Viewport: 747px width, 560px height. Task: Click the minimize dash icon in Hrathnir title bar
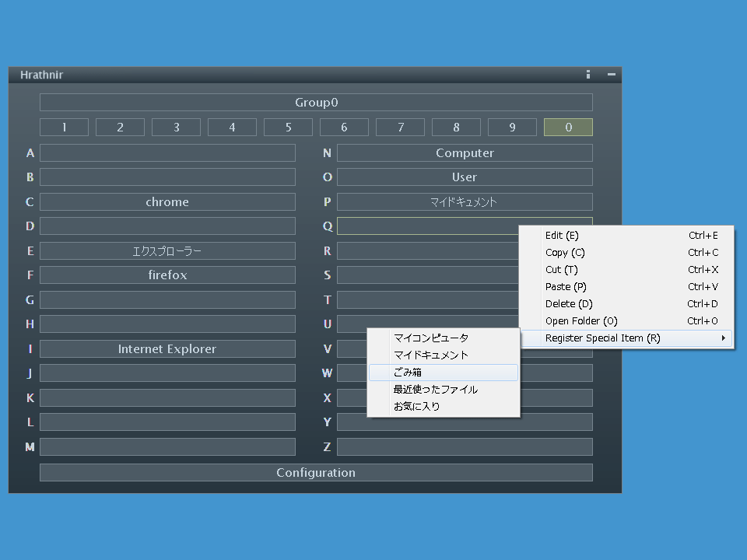(x=612, y=75)
